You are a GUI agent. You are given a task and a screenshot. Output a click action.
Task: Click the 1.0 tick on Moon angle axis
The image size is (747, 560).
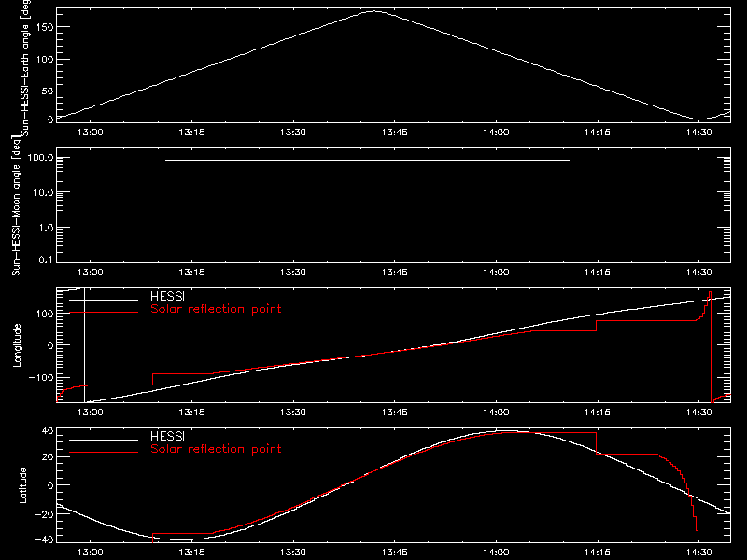[45, 228]
